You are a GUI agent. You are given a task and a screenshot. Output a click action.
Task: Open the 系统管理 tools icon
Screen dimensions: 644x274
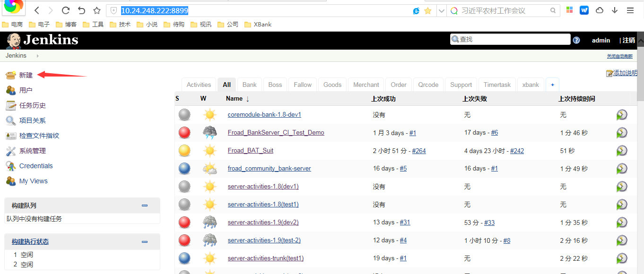point(11,151)
